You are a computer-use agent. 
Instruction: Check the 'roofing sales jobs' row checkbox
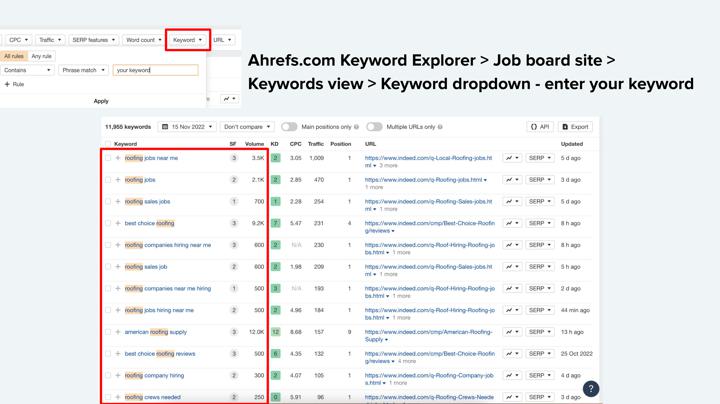click(x=108, y=202)
